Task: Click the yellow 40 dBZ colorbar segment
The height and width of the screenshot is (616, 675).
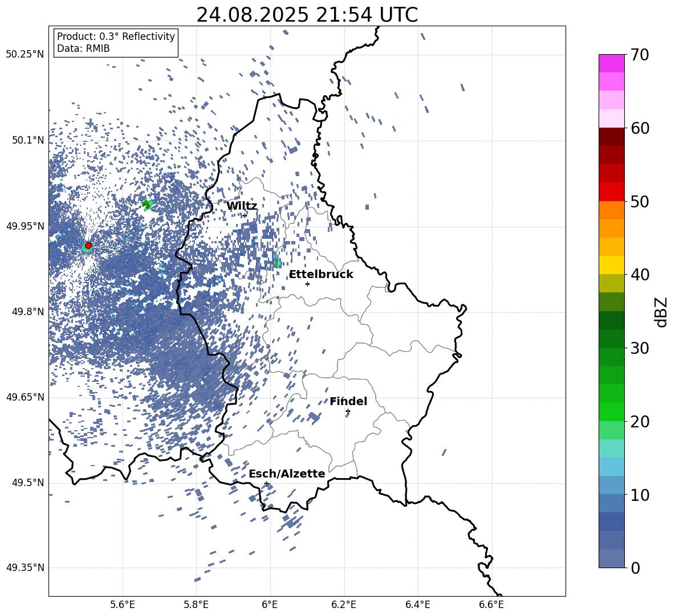Action: pyautogui.click(x=611, y=265)
